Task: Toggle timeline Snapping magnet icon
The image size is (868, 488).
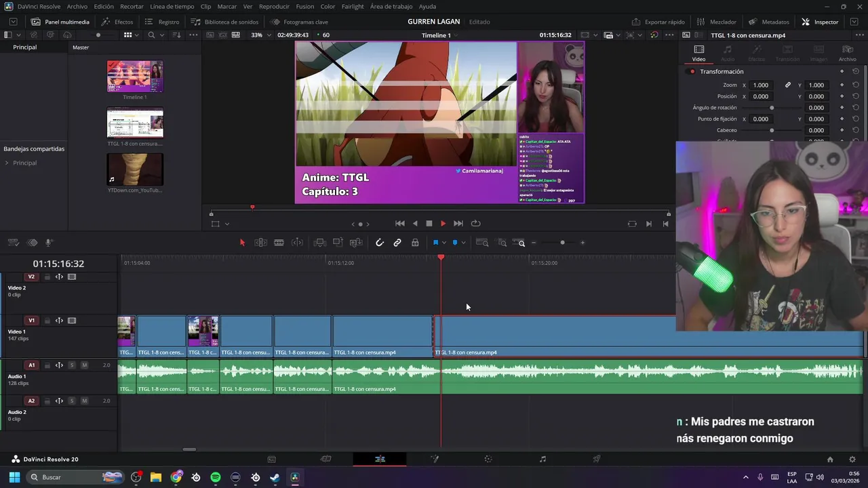Action: 380,243
